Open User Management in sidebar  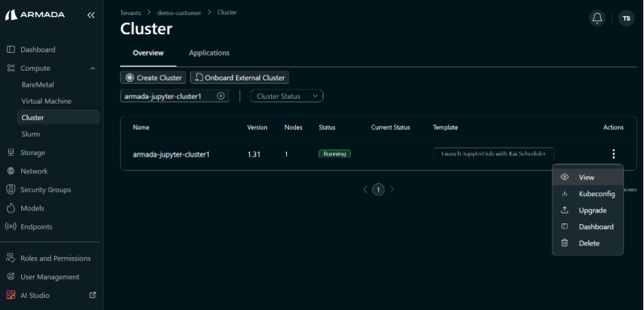(50, 277)
